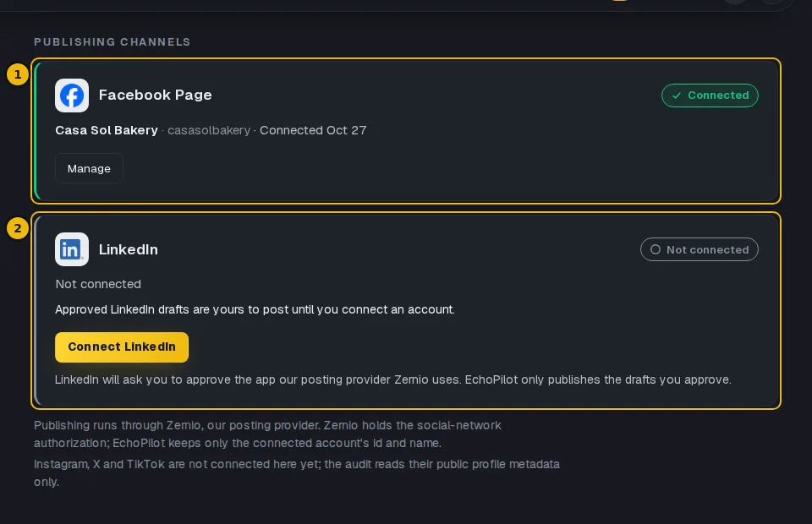Click the Zernio approval explanation text

(x=393, y=379)
